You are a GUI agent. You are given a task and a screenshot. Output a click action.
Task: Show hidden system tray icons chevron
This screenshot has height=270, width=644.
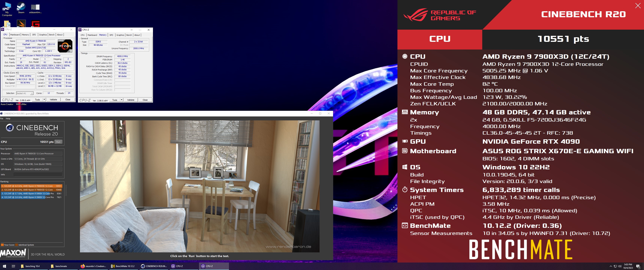click(611, 266)
